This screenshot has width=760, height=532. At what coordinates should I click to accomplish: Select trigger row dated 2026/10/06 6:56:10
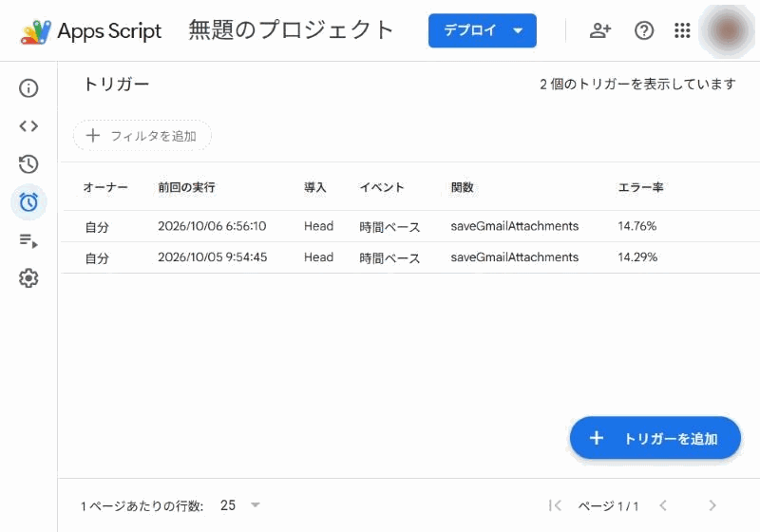pos(410,226)
